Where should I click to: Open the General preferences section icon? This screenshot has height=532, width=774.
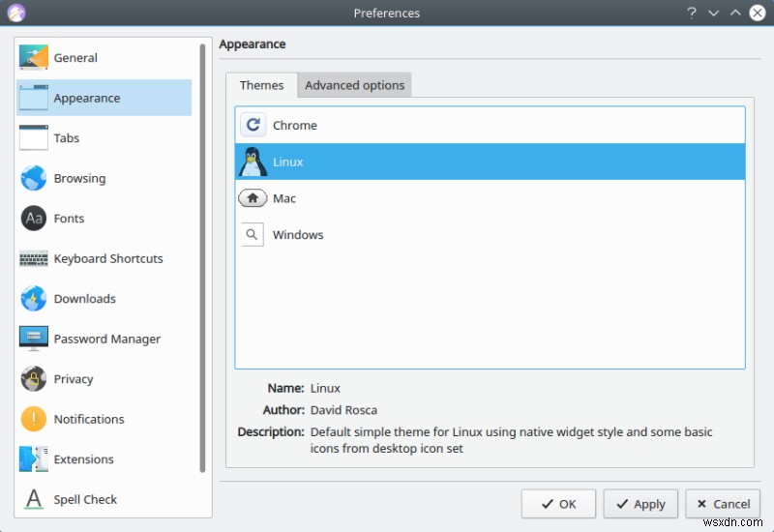click(x=34, y=58)
